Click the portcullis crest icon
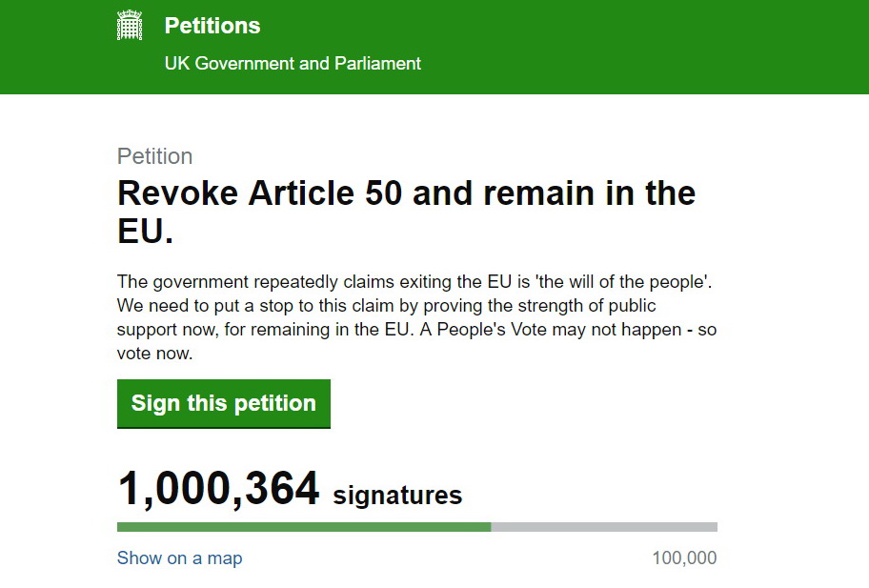This screenshot has height=588, width=869. [130, 26]
